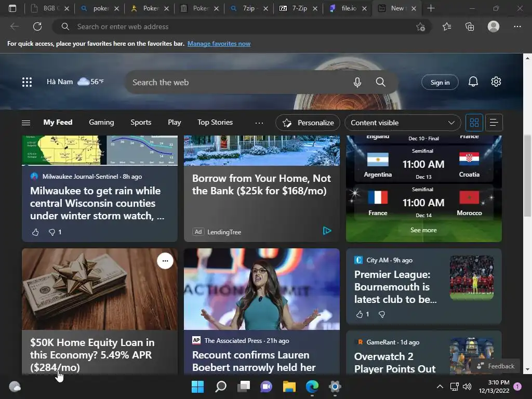Open the Feedback button
Screen dimensions: 532x399
pyautogui.click(x=496, y=366)
